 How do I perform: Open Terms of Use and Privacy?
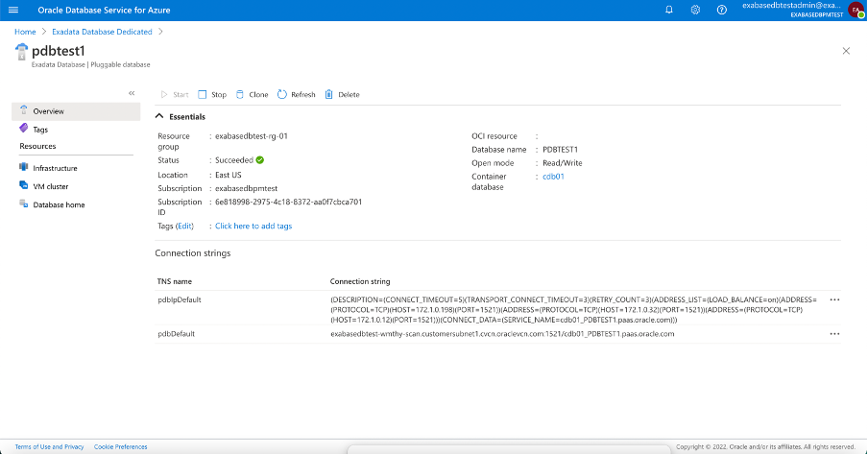49,446
